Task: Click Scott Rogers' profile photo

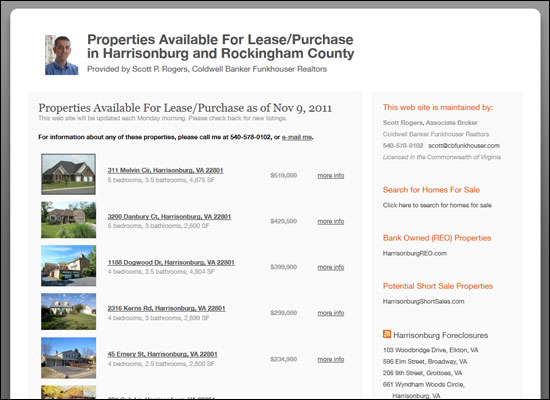Action: (x=62, y=55)
